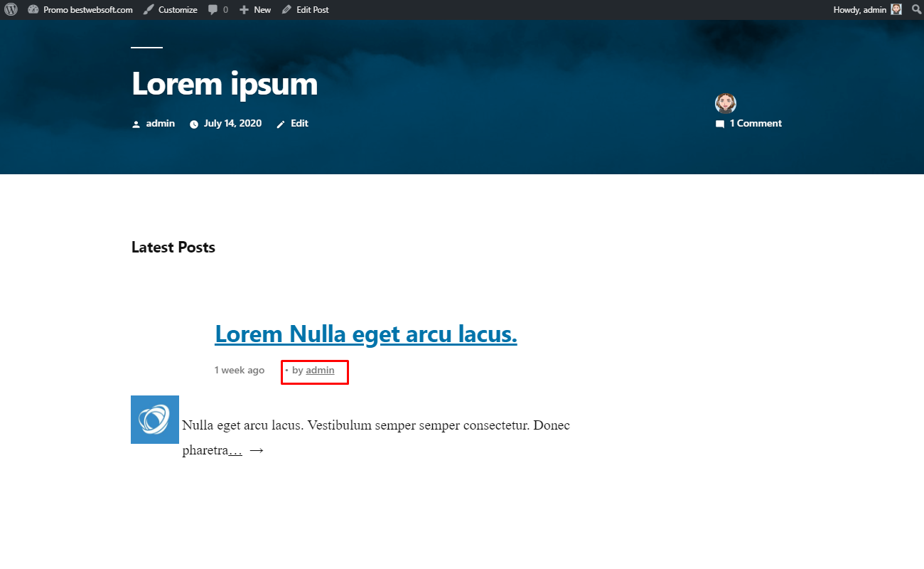Open the July 14, 2020 date link
This screenshot has width=924, height=569.
click(x=232, y=123)
